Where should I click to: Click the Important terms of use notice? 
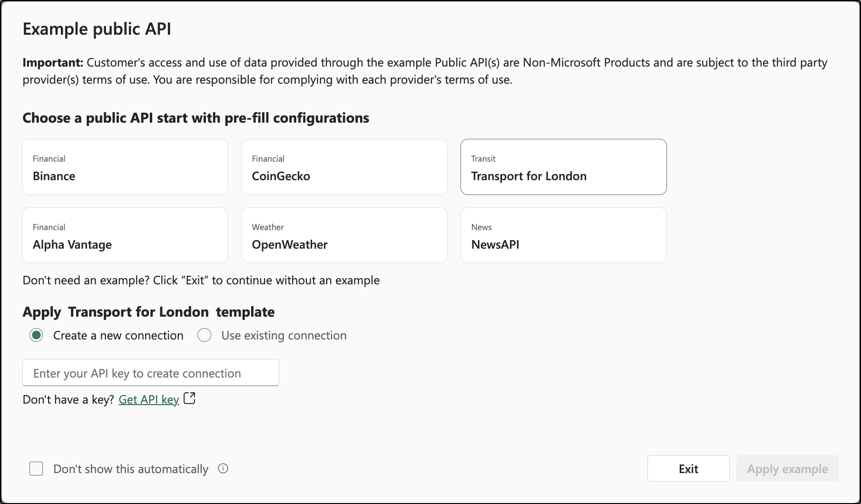425,71
